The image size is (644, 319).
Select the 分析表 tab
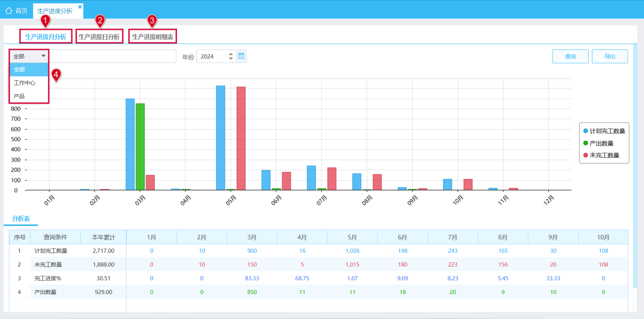click(x=21, y=219)
